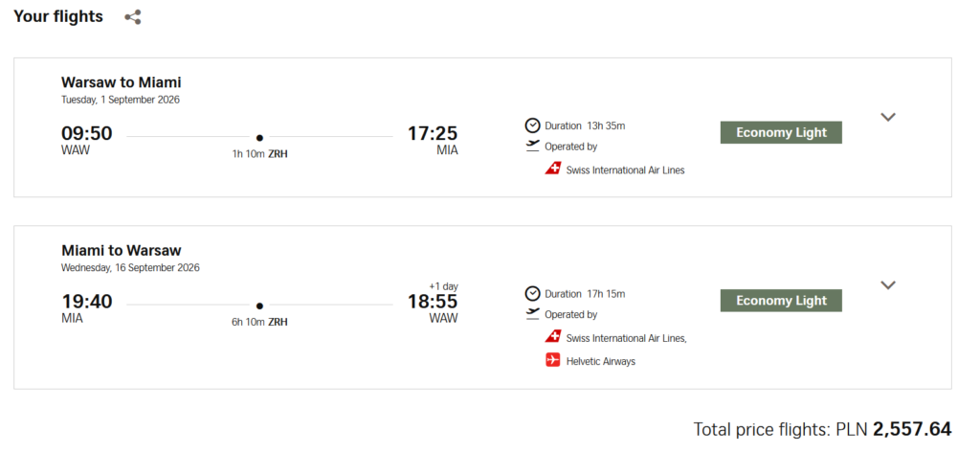980x453 pixels.
Task: Expand the Warsaw to Miami flight details
Action: [x=888, y=117]
